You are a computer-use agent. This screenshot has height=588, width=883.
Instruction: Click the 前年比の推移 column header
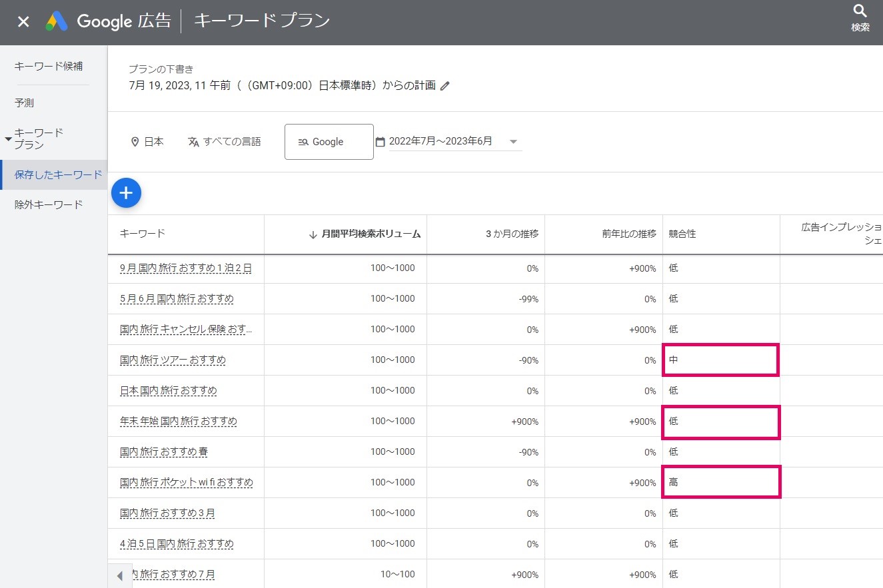(628, 234)
